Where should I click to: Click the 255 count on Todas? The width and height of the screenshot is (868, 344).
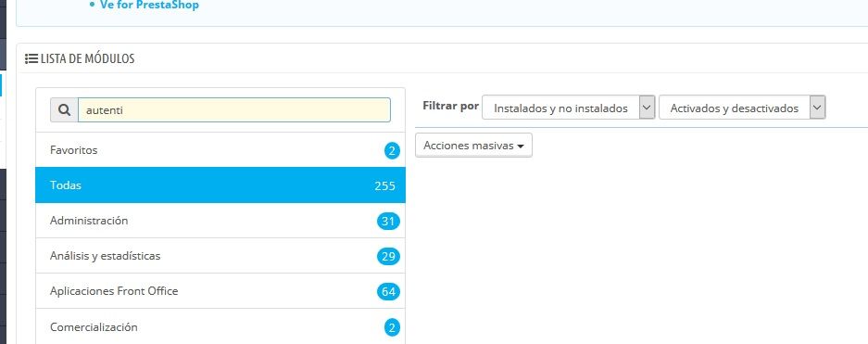point(384,185)
